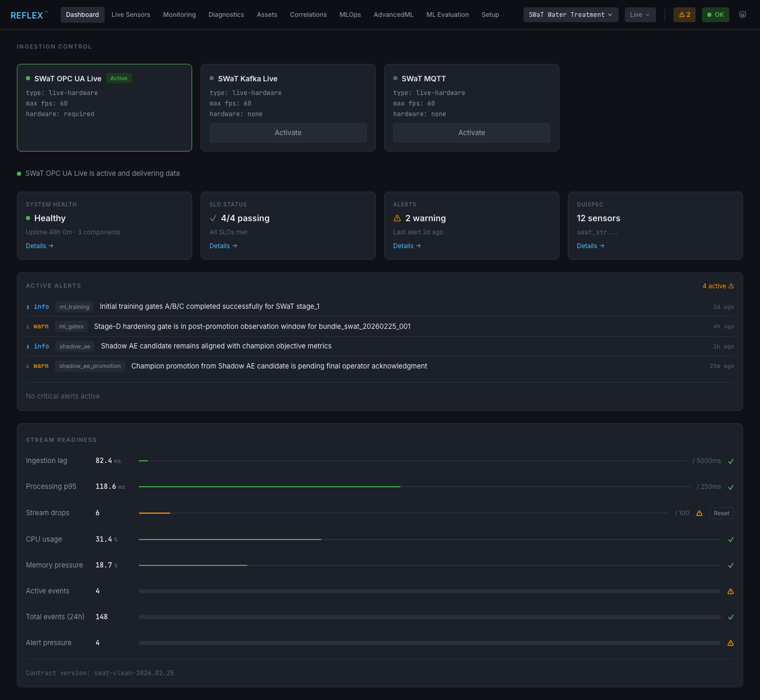Screen dimensions: 760x700
Task: Click the warning count badge showing 2
Action: [x=685, y=15]
